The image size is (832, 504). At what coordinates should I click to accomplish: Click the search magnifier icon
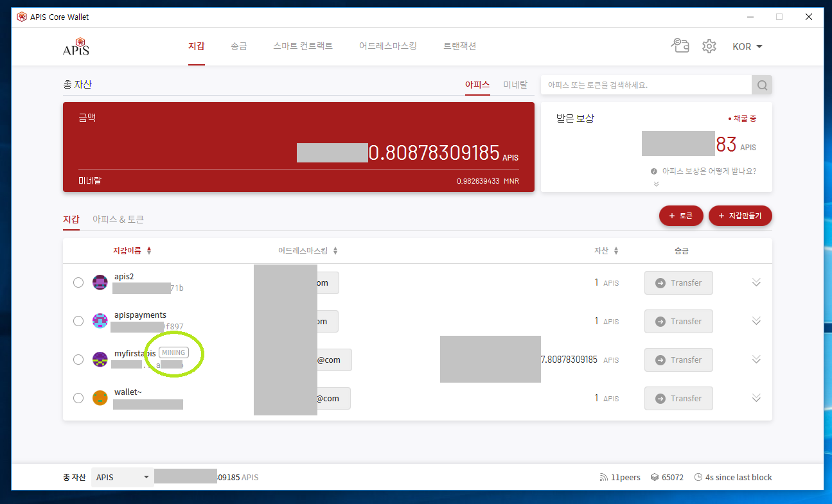pos(762,85)
